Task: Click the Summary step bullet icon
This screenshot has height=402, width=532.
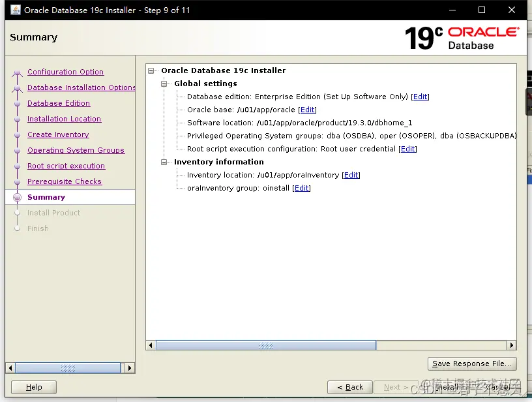Action: (x=18, y=197)
